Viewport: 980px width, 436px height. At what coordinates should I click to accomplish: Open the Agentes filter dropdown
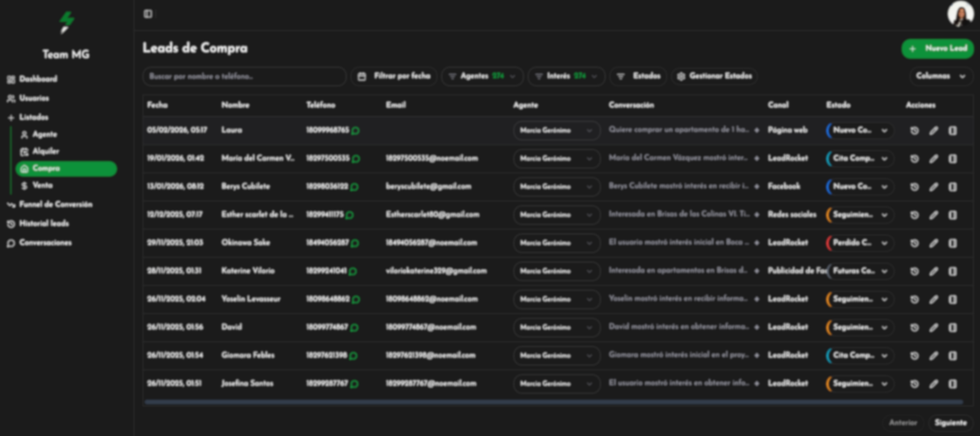pyautogui.click(x=482, y=76)
